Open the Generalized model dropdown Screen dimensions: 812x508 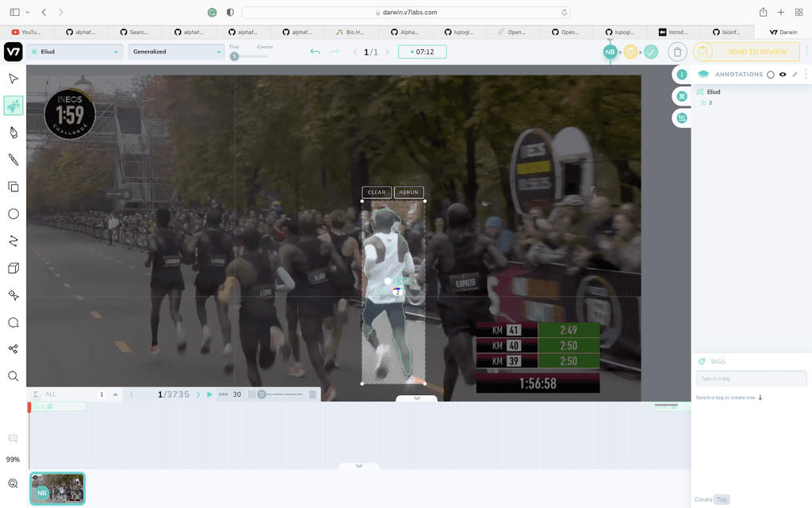coord(175,51)
